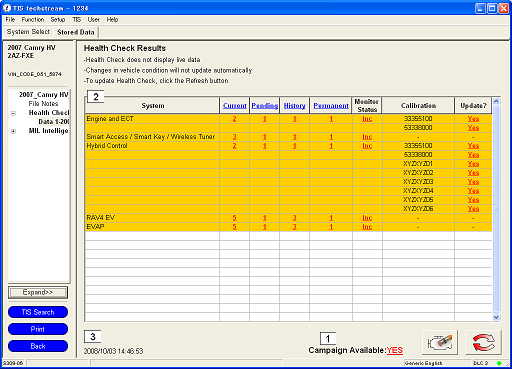512x369 pixels.
Task: Click Yes update for calibration XYZXY202
Action: (x=473, y=173)
